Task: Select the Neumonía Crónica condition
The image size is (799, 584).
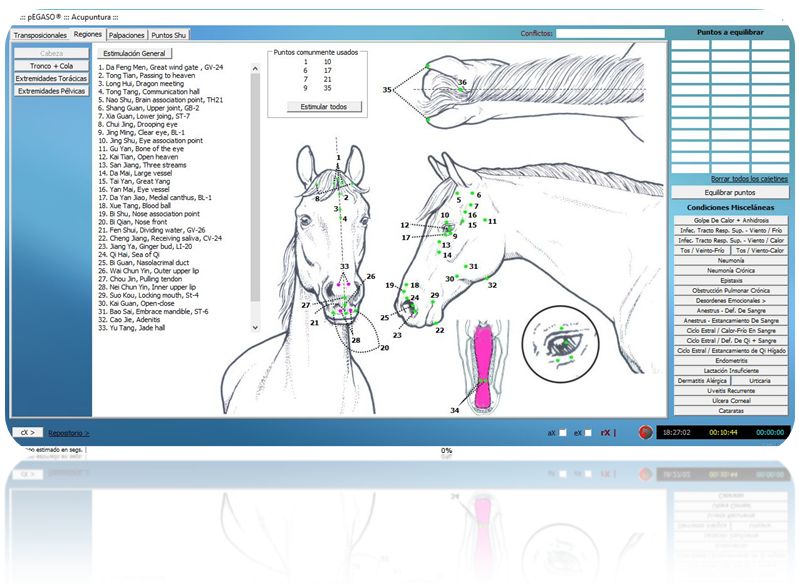Action: tap(731, 271)
